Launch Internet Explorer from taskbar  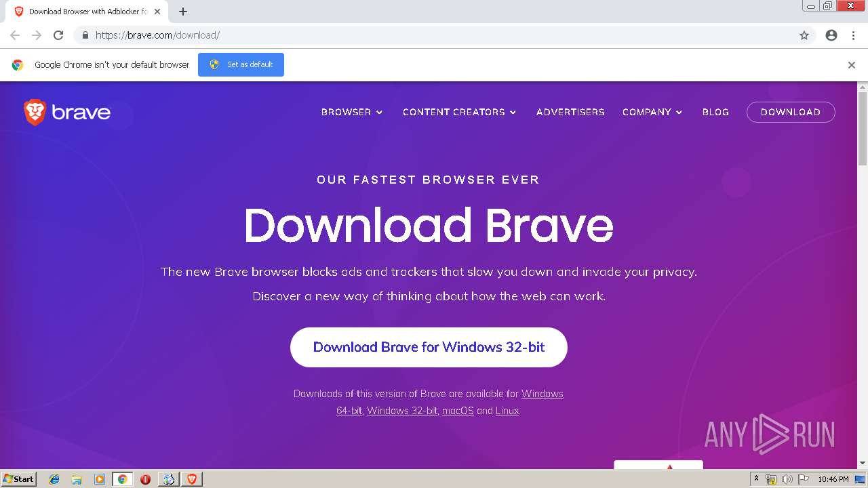tap(54, 479)
